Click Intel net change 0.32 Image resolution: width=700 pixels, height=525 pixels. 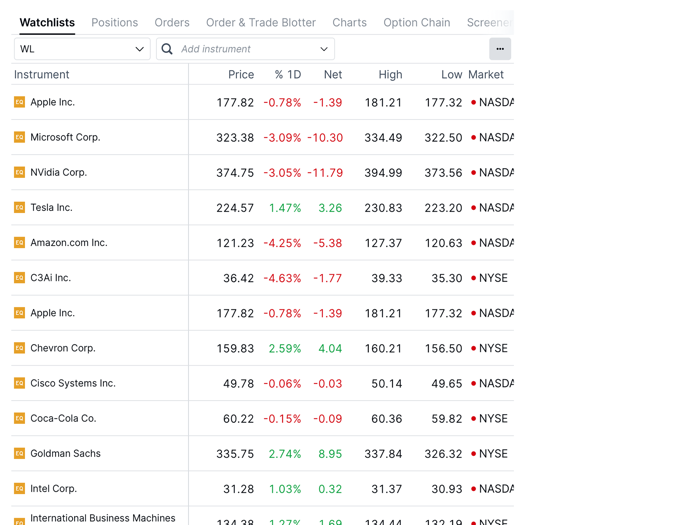pyautogui.click(x=330, y=489)
